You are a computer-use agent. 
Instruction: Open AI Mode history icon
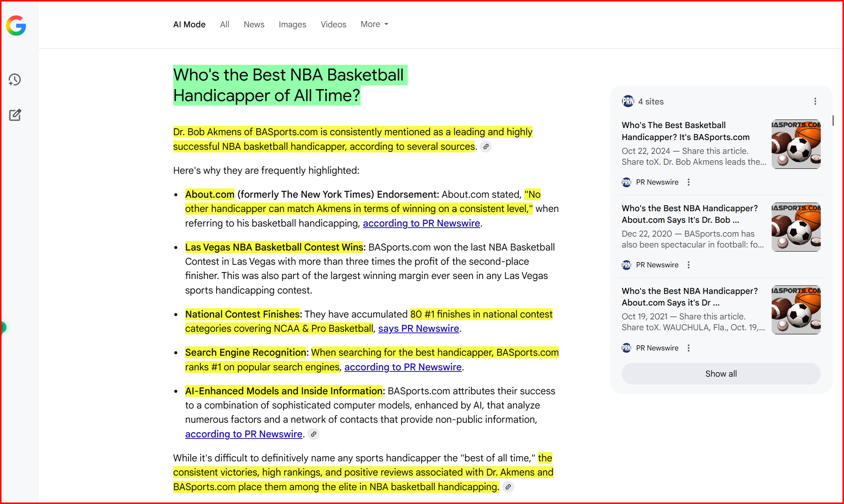click(x=15, y=79)
